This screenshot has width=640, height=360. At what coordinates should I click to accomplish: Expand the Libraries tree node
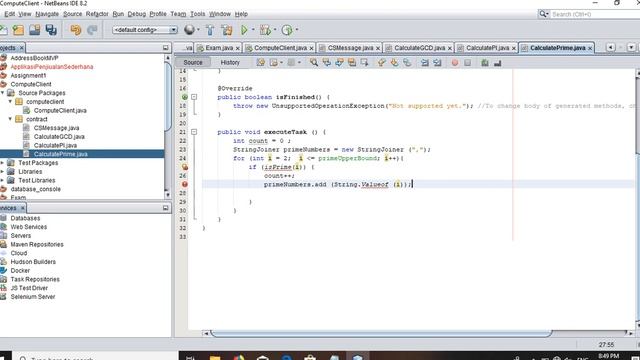(x=2, y=171)
